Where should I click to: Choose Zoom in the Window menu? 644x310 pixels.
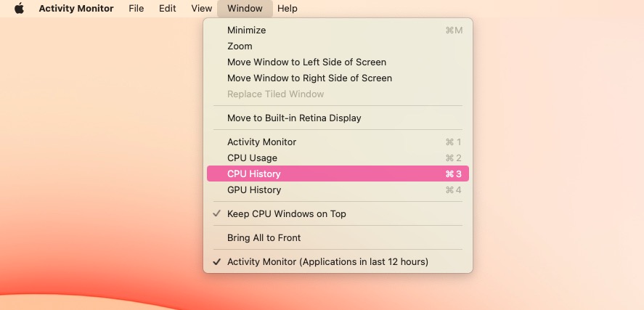click(x=240, y=46)
